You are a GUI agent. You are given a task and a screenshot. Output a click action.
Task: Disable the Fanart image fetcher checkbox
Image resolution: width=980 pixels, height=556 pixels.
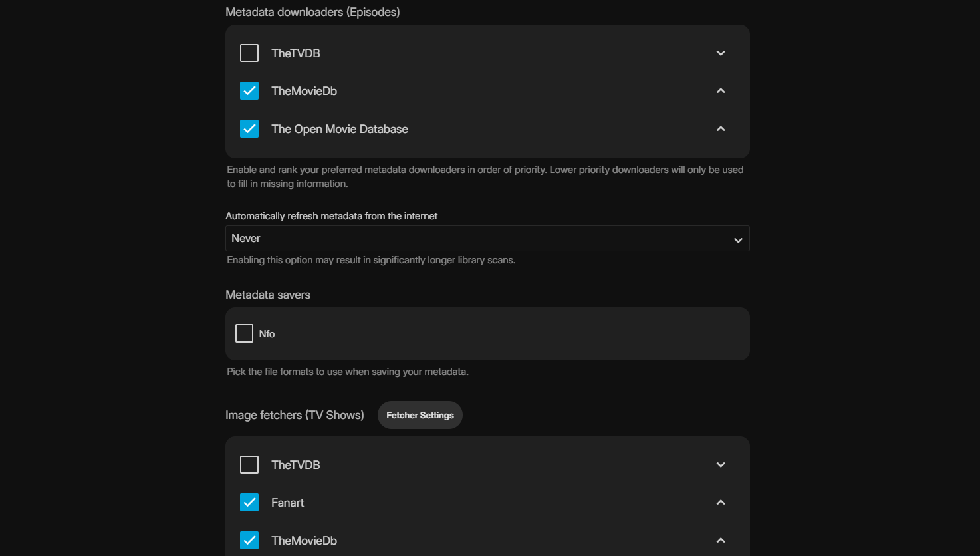point(249,503)
